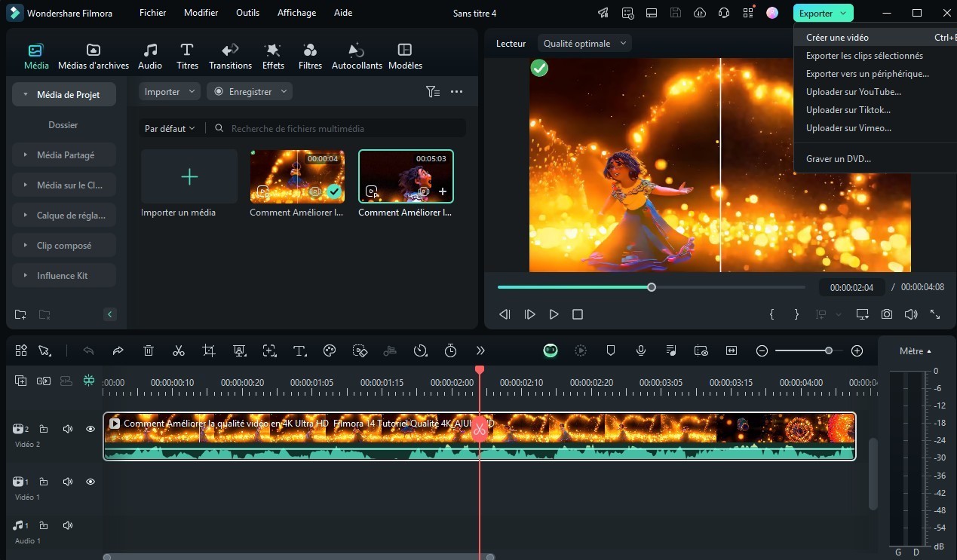
Task: Open the Qualité optimale dropdown
Action: (x=584, y=44)
